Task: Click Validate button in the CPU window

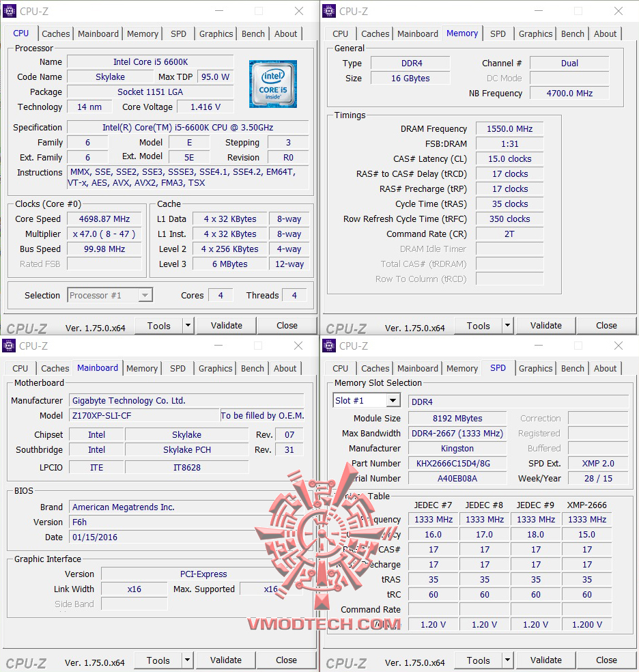Action: (x=227, y=326)
